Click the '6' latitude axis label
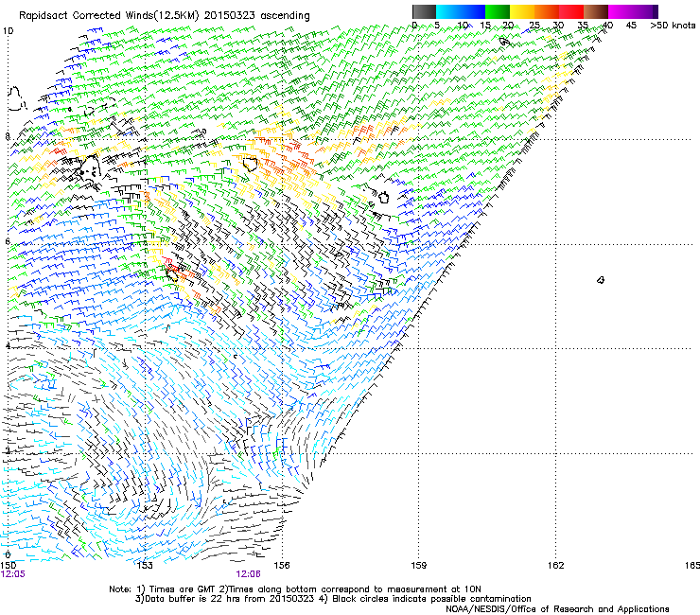This screenshot has width=700, height=615. pyautogui.click(x=8, y=241)
